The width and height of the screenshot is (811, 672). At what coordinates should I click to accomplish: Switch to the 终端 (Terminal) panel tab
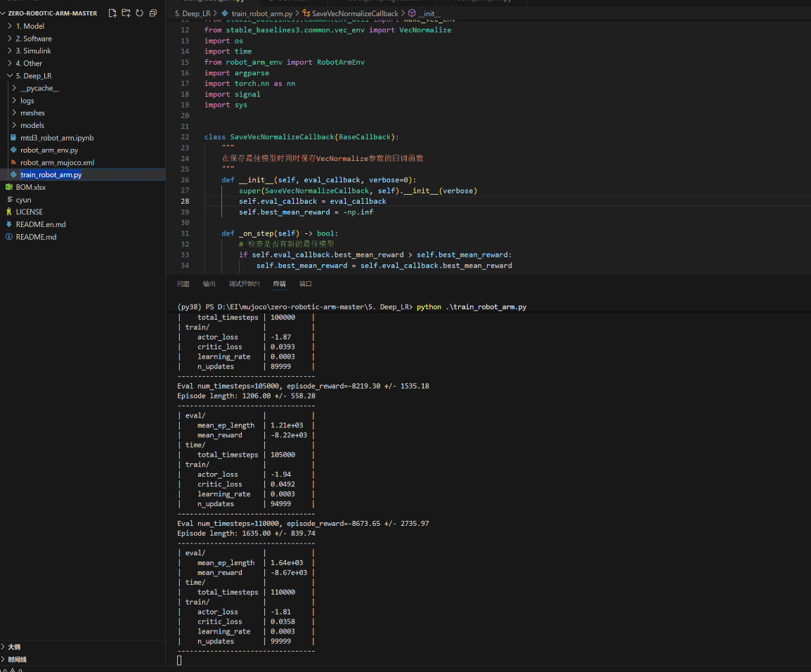point(279,284)
